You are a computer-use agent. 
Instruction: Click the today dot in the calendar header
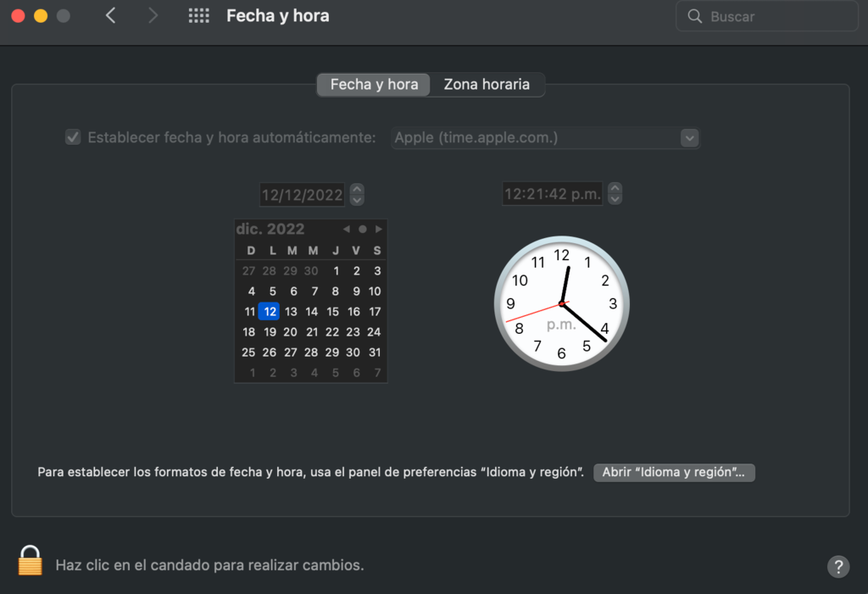pyautogui.click(x=363, y=228)
